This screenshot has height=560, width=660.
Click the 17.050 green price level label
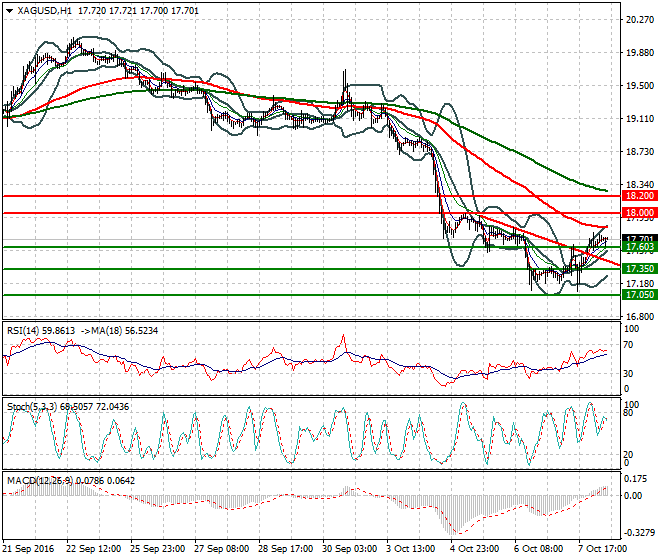(x=639, y=295)
